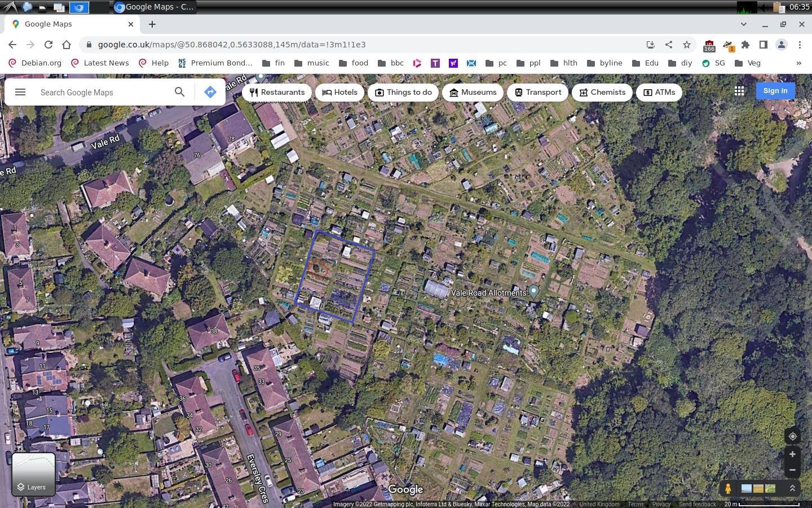Open the LXDE start menu in taskbar
The height and width of the screenshot is (508, 812).
pyautogui.click(x=11, y=7)
